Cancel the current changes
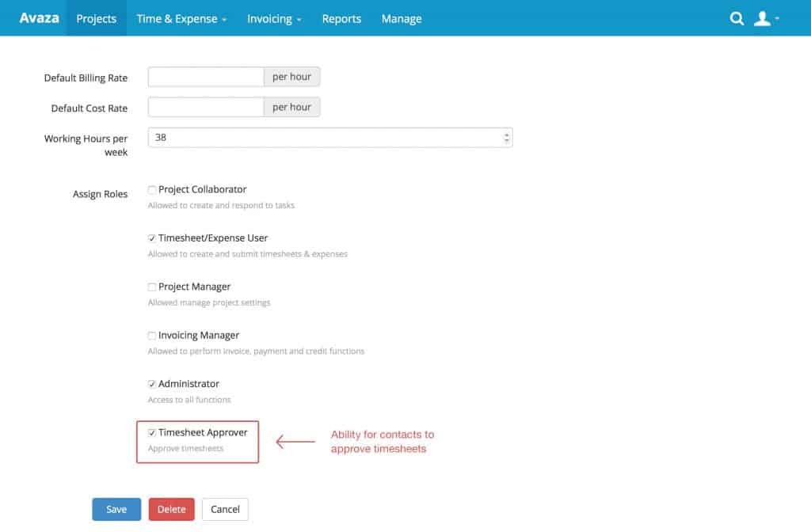 225,509
